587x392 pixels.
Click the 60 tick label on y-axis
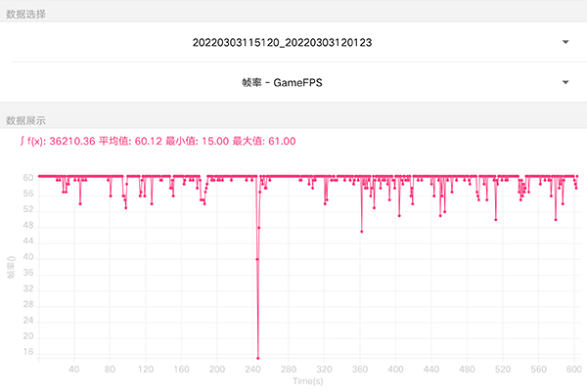click(28, 179)
